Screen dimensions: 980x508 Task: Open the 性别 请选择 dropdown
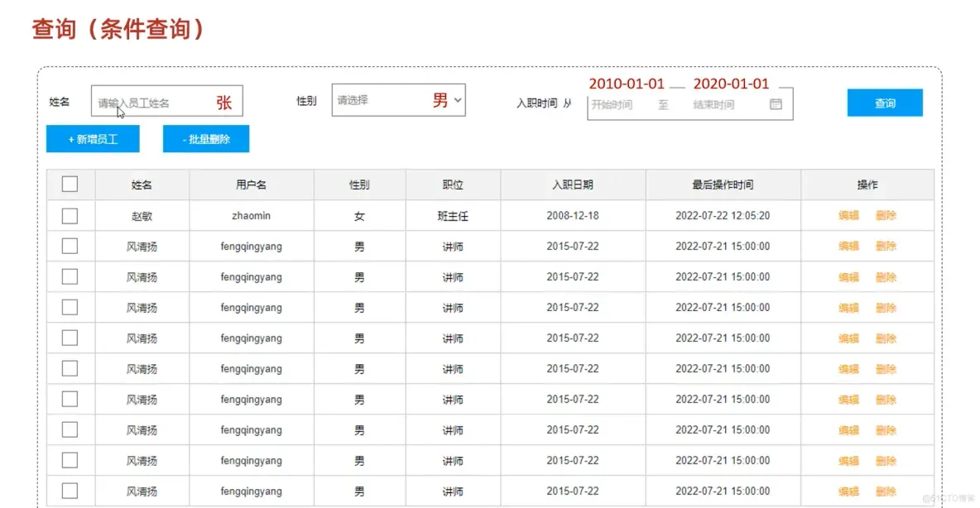398,100
